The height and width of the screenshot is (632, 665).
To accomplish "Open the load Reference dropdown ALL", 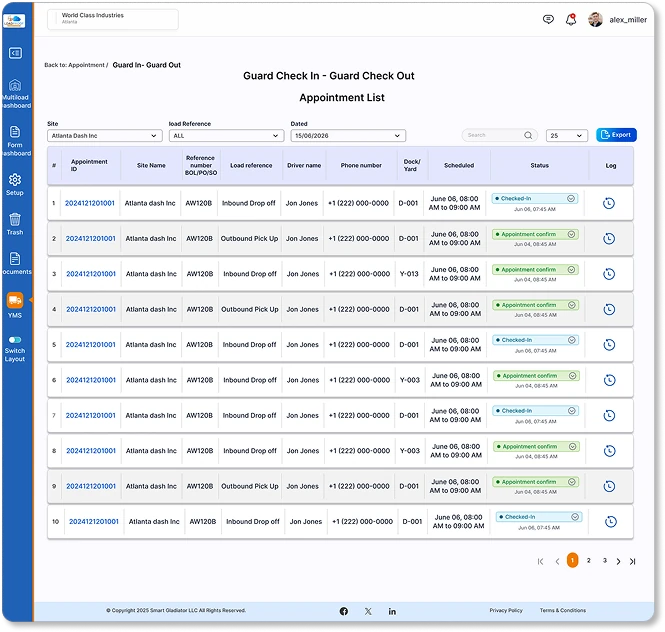I will tap(226, 136).
